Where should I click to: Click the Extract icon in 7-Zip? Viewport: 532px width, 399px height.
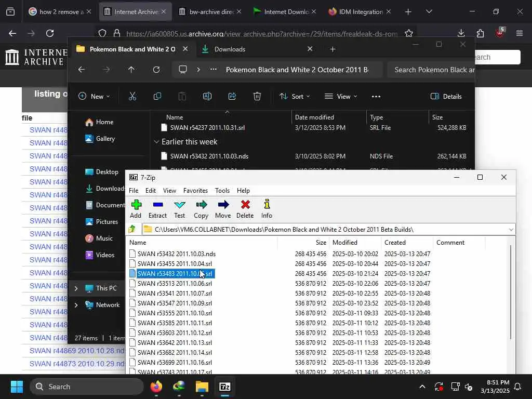[x=158, y=209]
